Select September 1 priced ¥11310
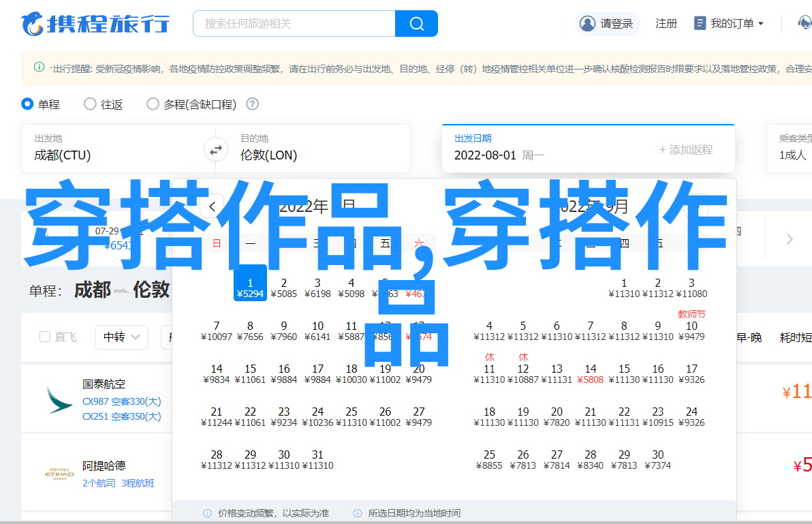The height and width of the screenshot is (524, 812). click(624, 288)
